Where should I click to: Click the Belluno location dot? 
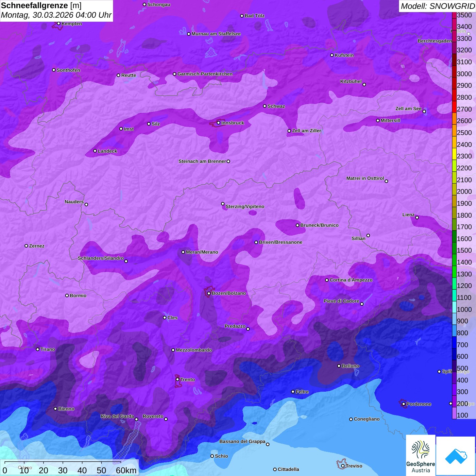pos(339,366)
